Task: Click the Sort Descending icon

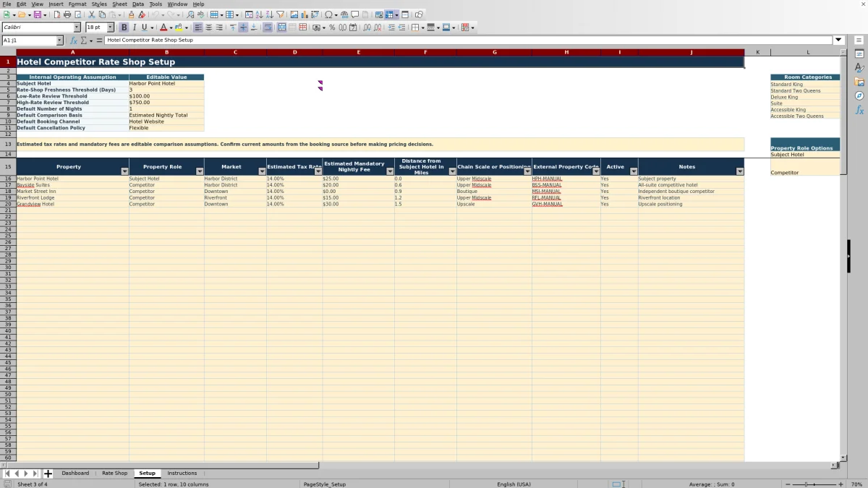Action: [x=269, y=14]
